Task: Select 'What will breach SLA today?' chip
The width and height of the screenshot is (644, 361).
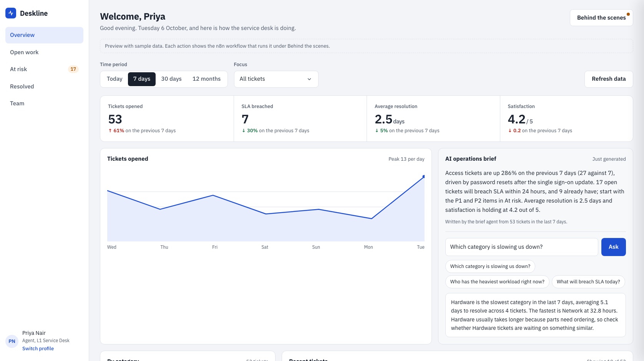Action: pyautogui.click(x=588, y=282)
